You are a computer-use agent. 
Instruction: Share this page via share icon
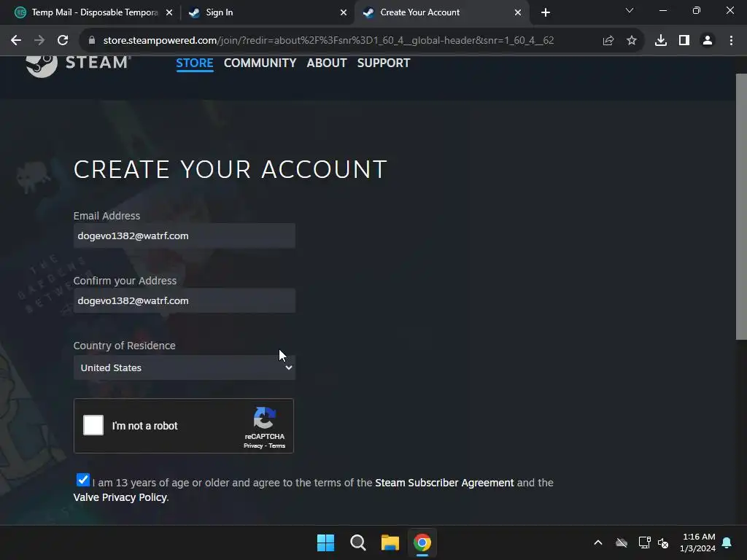click(x=608, y=41)
